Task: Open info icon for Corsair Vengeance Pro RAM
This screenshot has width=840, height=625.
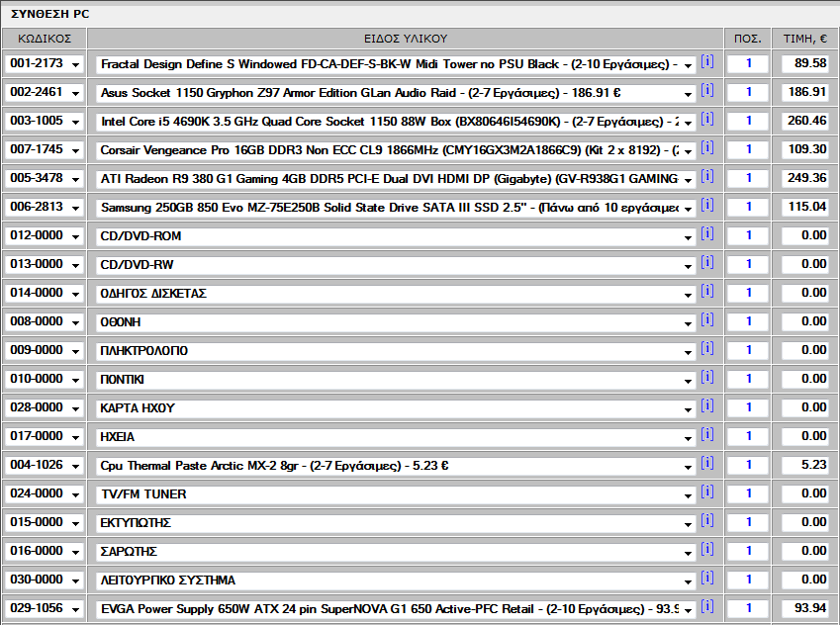Action: coord(707,147)
